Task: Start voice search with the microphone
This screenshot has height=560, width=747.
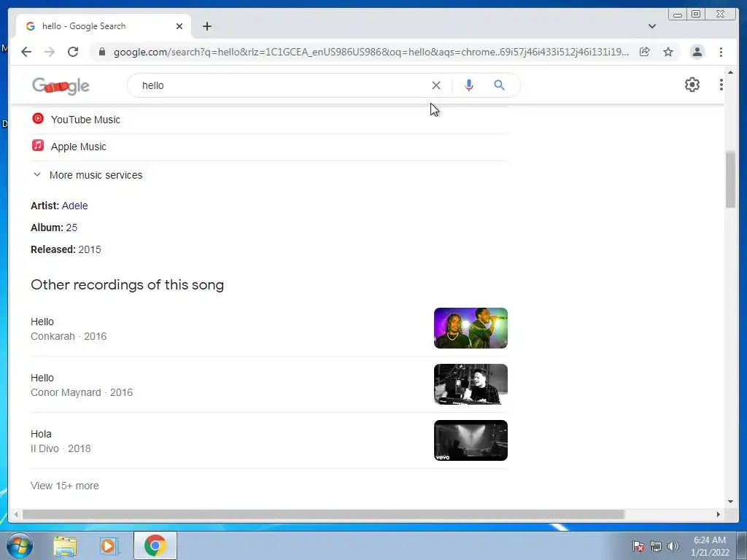Action: pyautogui.click(x=469, y=85)
